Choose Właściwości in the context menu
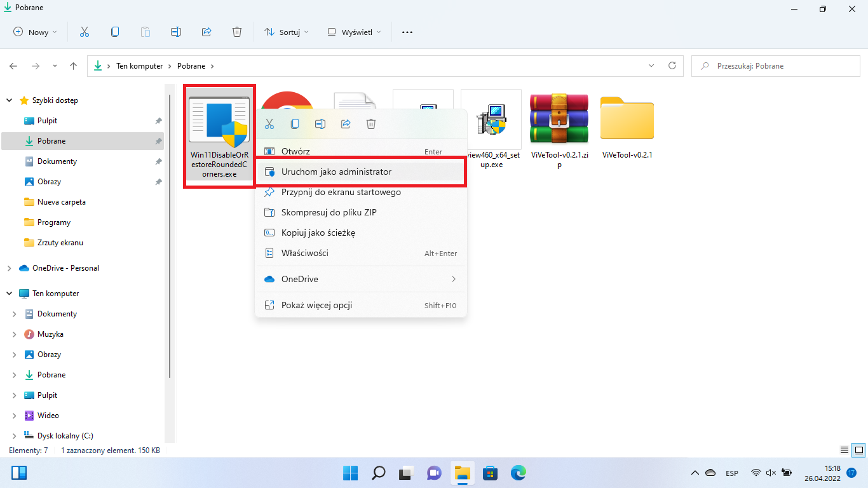The width and height of the screenshot is (868, 488). pyautogui.click(x=361, y=253)
